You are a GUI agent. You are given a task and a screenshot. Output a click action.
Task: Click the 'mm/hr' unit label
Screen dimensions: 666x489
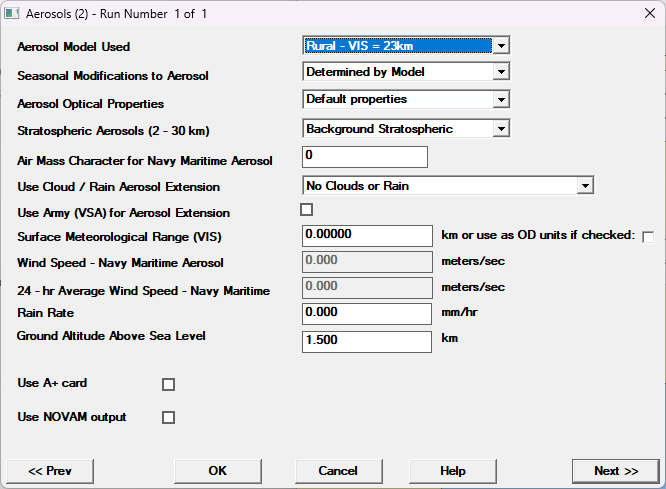460,312
